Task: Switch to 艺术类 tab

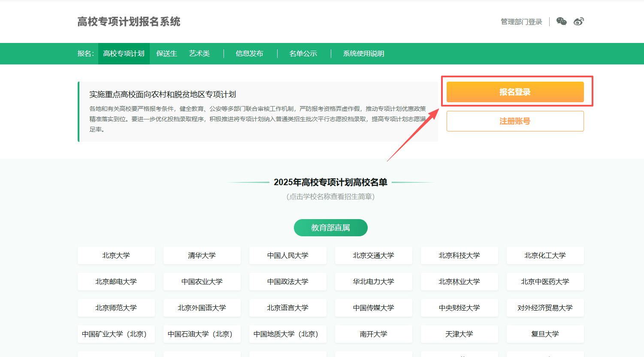Action: click(200, 54)
